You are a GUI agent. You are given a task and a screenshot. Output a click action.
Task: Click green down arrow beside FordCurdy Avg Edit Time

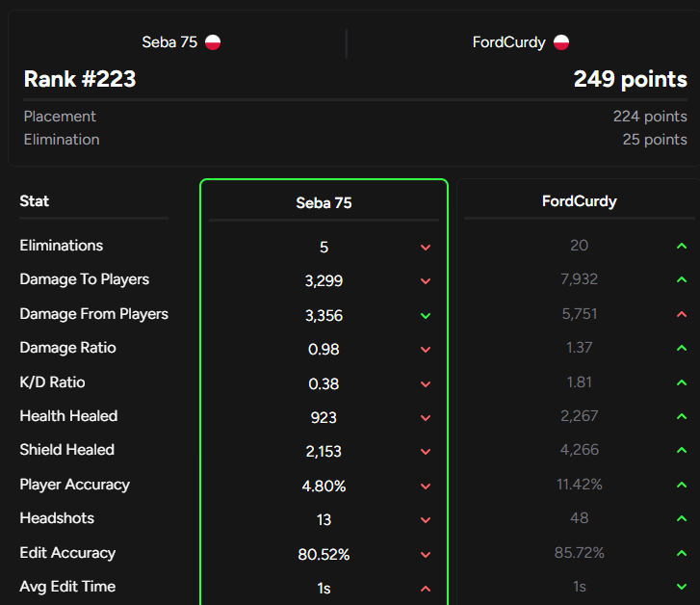coord(682,587)
